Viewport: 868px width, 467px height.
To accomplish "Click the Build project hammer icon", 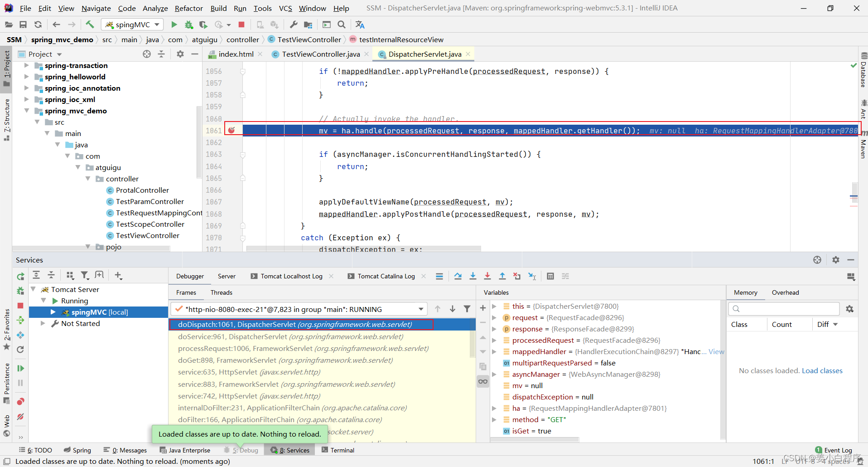I will [x=90, y=24].
